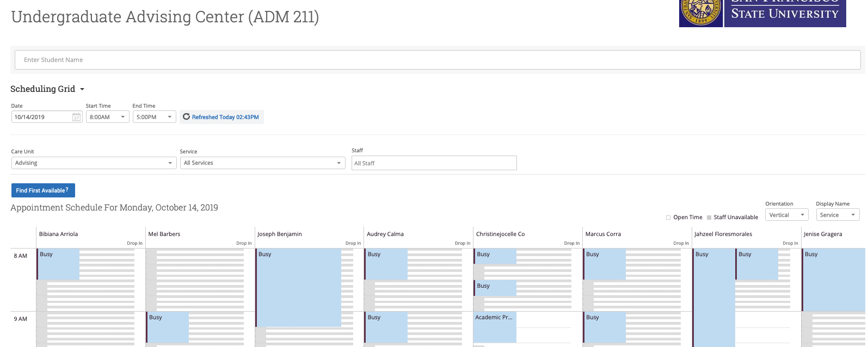Click the Undergraduate Advising Center page title
This screenshot has height=347, width=868.
point(165,17)
